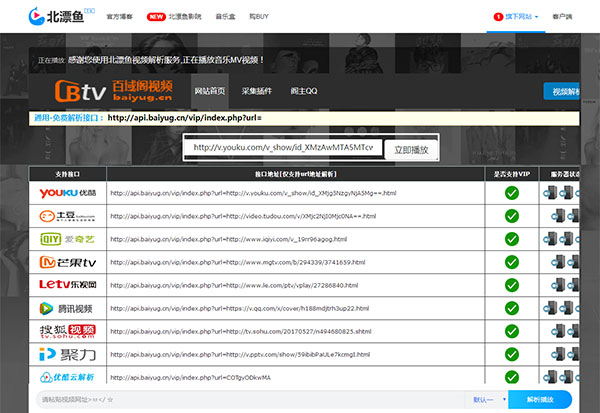
Task: Click the youku URL input field
Action: (283, 148)
